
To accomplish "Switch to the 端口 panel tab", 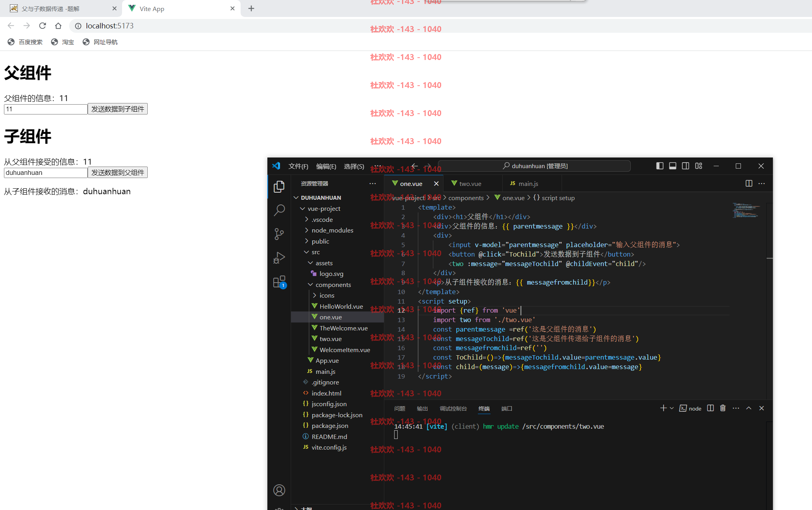I will 506,409.
